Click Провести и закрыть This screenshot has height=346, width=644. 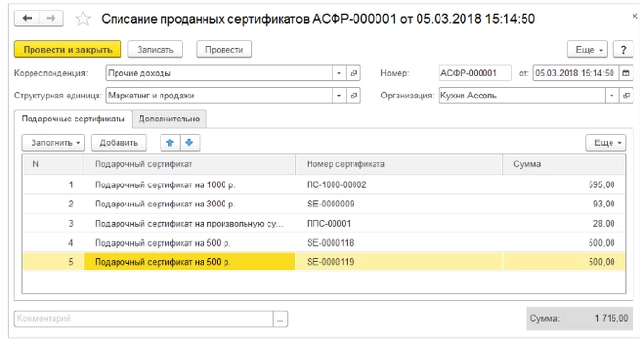pyautogui.click(x=68, y=50)
